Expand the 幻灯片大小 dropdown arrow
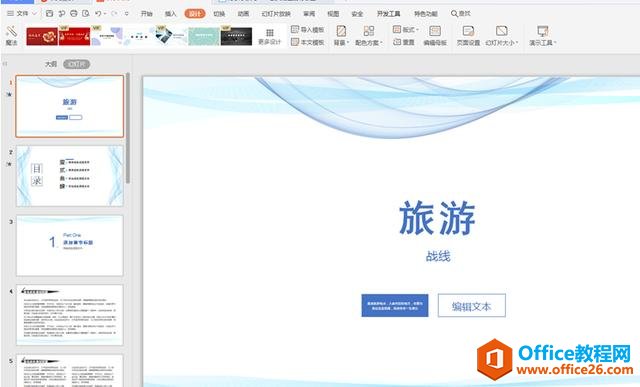The image size is (640, 387). click(517, 43)
